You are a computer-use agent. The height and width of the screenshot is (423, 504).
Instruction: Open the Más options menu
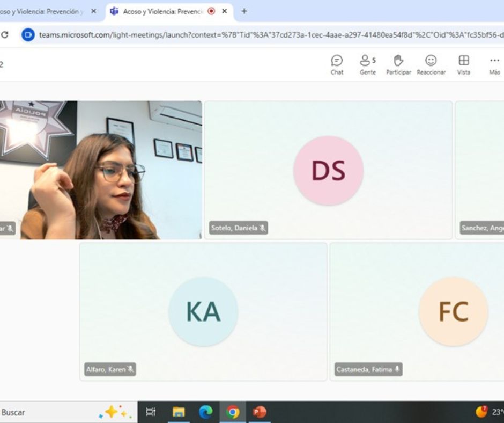tap(494, 65)
